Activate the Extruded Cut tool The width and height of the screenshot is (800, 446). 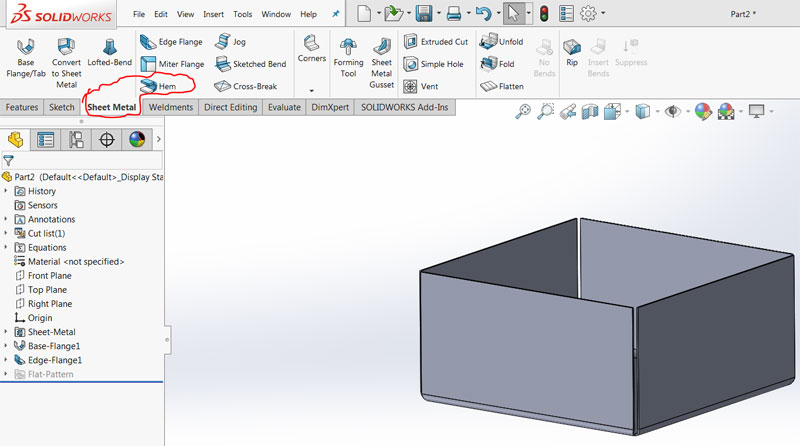pyautogui.click(x=436, y=42)
